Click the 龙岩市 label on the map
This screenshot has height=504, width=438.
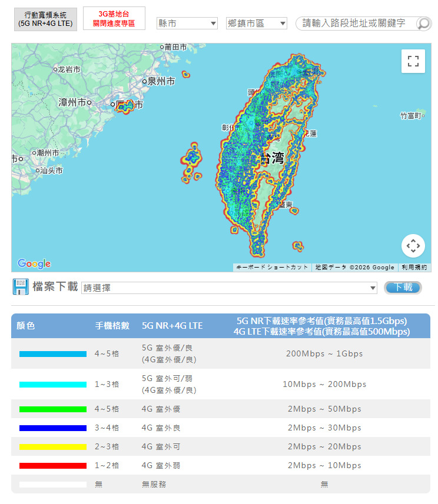coord(69,69)
